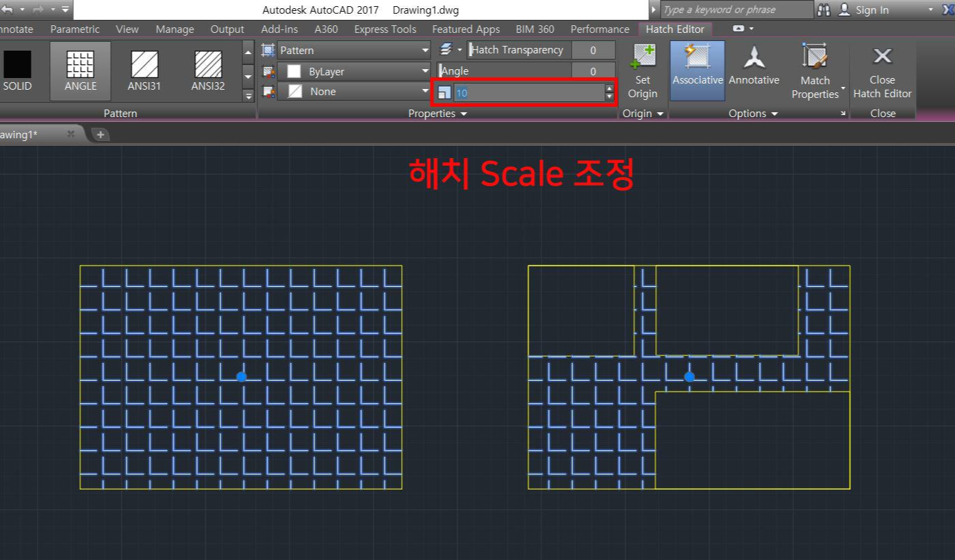Click the Match Properties tool
This screenshot has width=955, height=560.
pyautogui.click(x=814, y=71)
